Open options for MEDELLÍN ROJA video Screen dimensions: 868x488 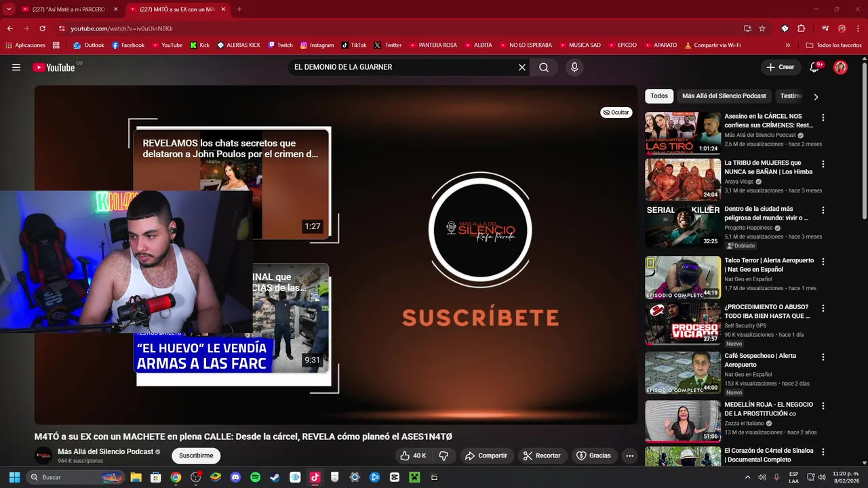(x=823, y=406)
